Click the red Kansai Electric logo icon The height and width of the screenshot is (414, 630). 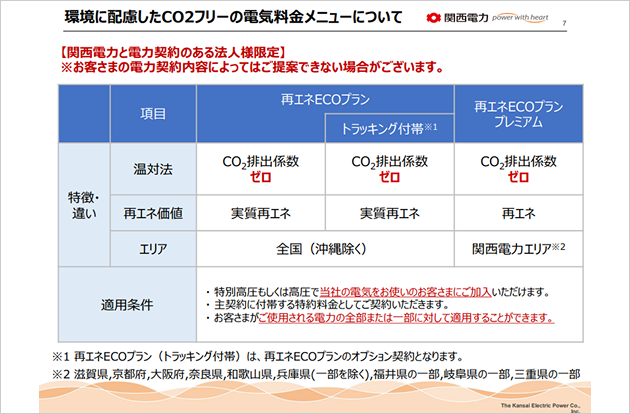[x=431, y=17]
